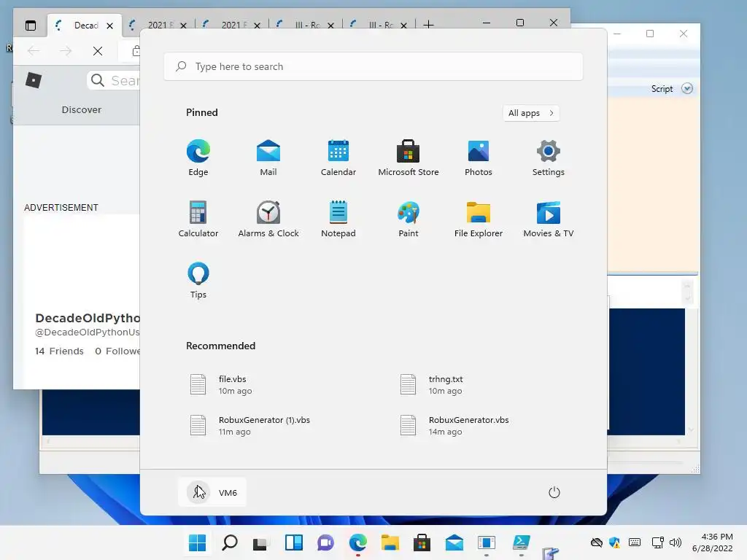Image resolution: width=747 pixels, height=560 pixels.
Task: Open taskbar Search magnifier
Action: pos(230,542)
